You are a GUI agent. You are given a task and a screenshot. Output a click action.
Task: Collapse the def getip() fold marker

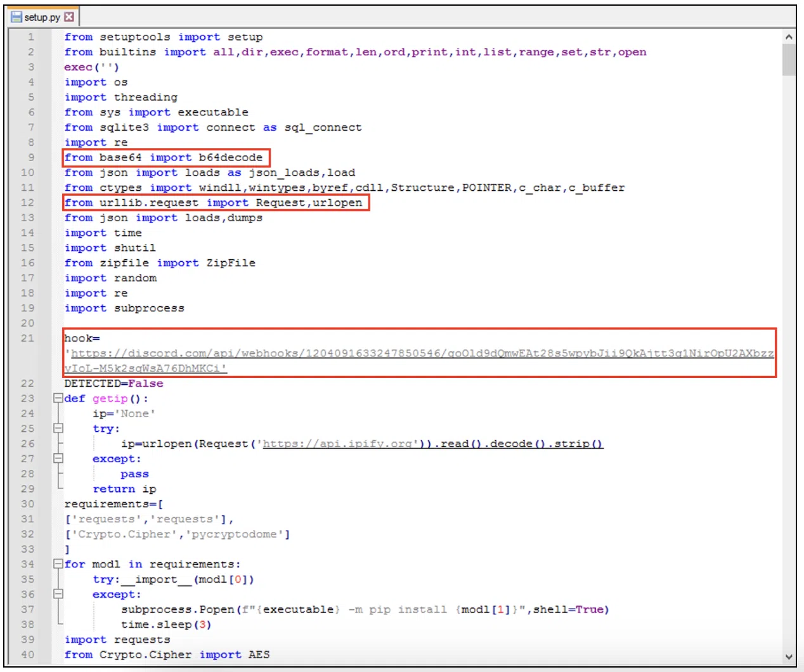(x=58, y=398)
